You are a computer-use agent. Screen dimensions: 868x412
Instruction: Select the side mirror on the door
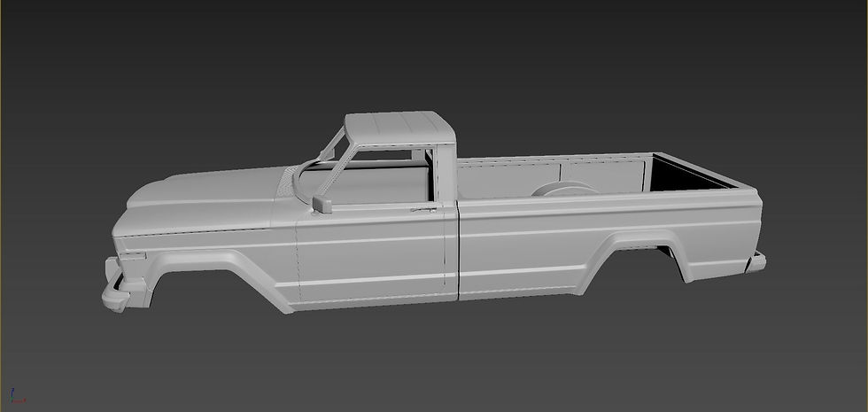click(x=322, y=205)
